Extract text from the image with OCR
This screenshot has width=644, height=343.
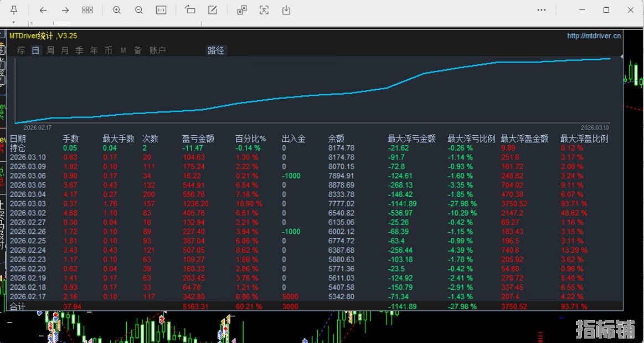[264, 10]
